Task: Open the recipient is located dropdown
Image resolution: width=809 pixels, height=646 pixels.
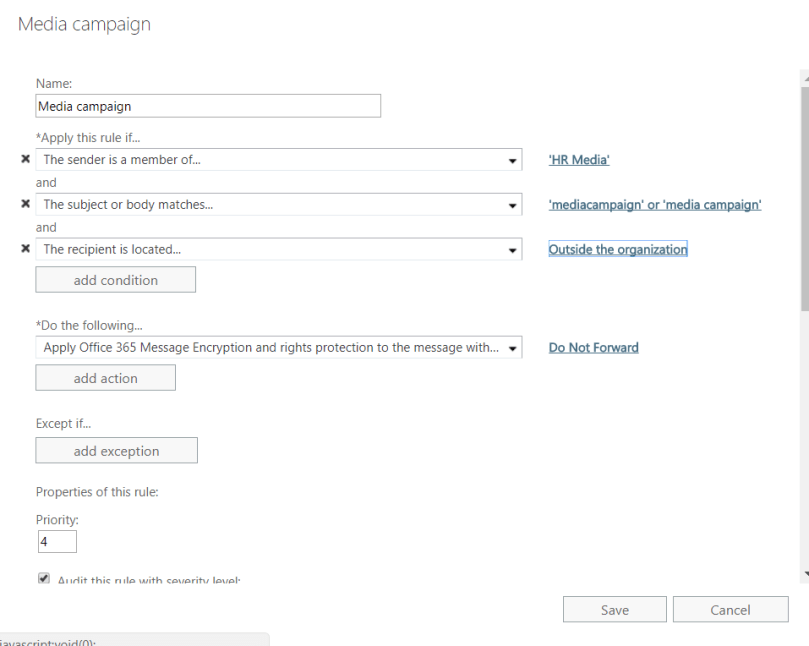Action: [x=513, y=249]
